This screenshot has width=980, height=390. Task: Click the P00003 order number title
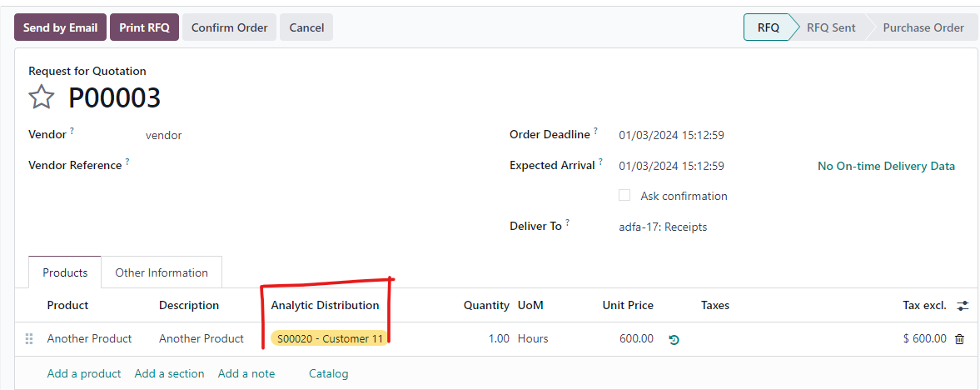click(114, 97)
